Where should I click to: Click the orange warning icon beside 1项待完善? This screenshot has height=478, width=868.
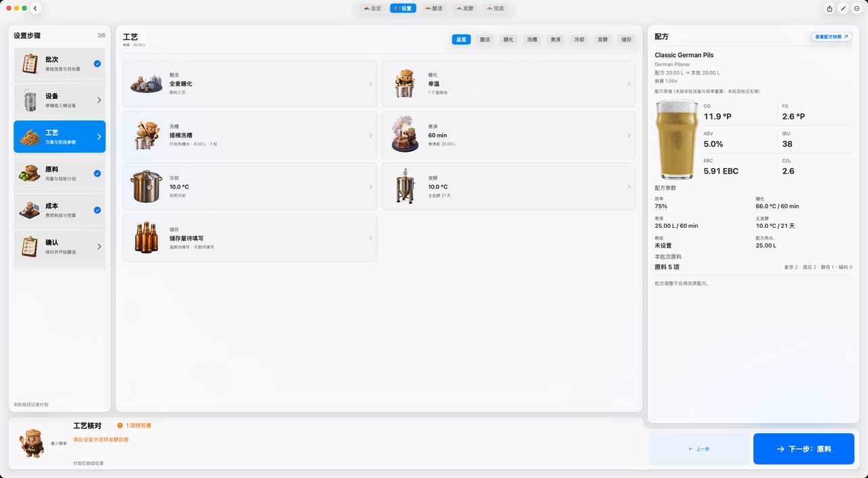pos(119,426)
